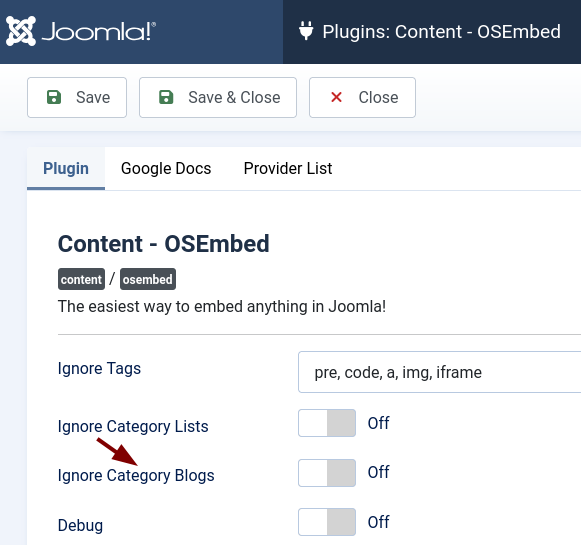Click the Joomla! wordmark text

tap(99, 31)
